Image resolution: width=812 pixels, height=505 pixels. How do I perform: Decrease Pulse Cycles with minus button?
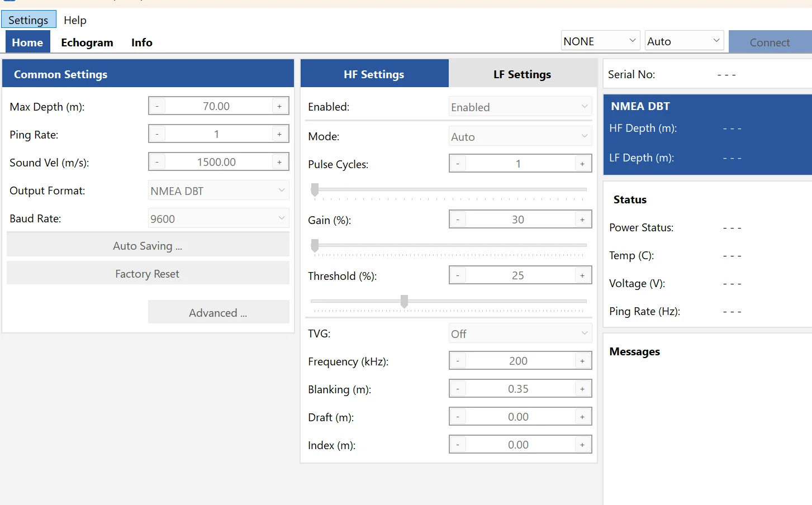458,164
